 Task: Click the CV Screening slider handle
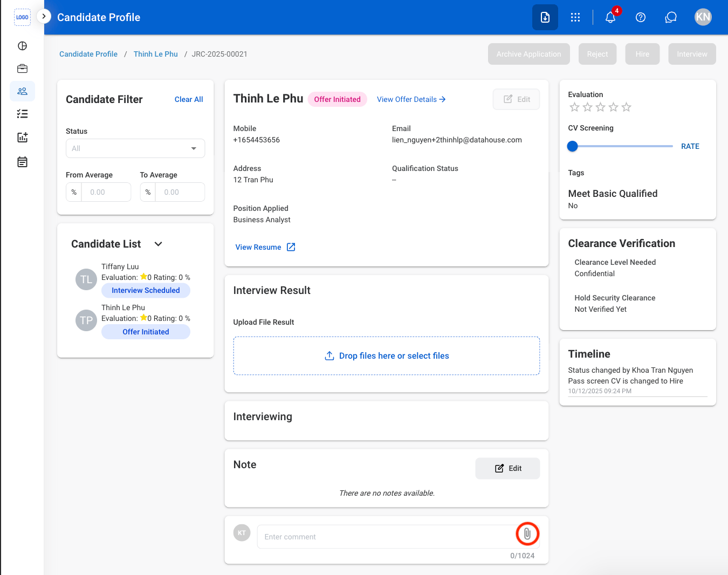(x=573, y=146)
